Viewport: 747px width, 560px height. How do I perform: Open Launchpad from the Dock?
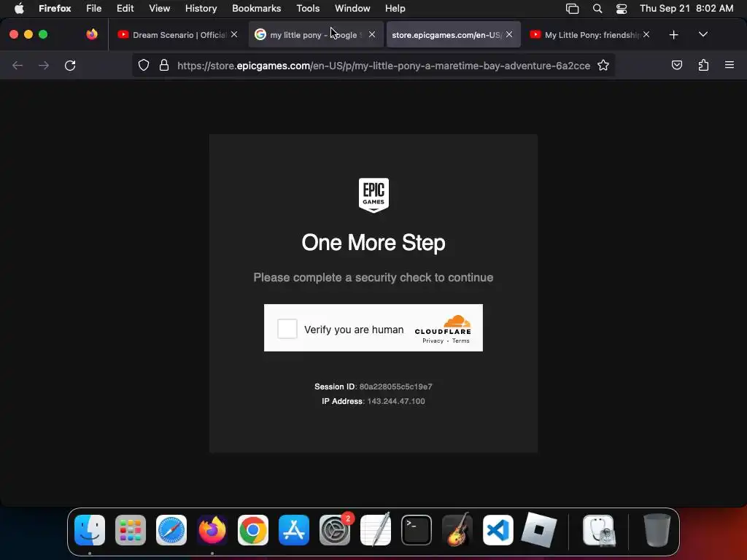pyautogui.click(x=131, y=530)
